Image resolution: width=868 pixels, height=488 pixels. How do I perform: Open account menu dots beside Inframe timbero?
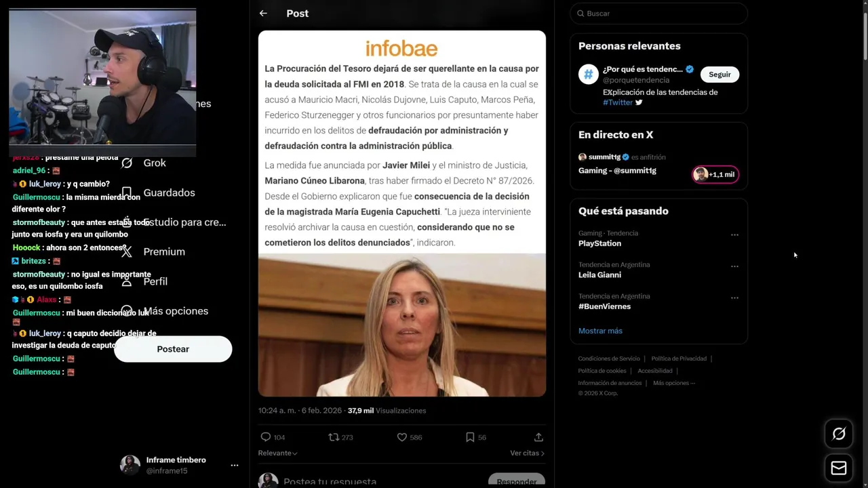tap(235, 465)
